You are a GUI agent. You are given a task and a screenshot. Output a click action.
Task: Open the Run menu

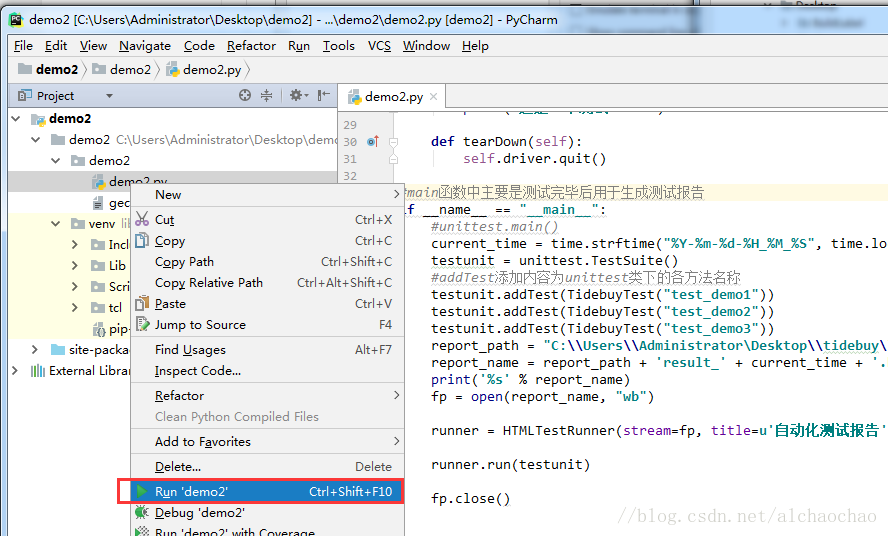pos(298,46)
